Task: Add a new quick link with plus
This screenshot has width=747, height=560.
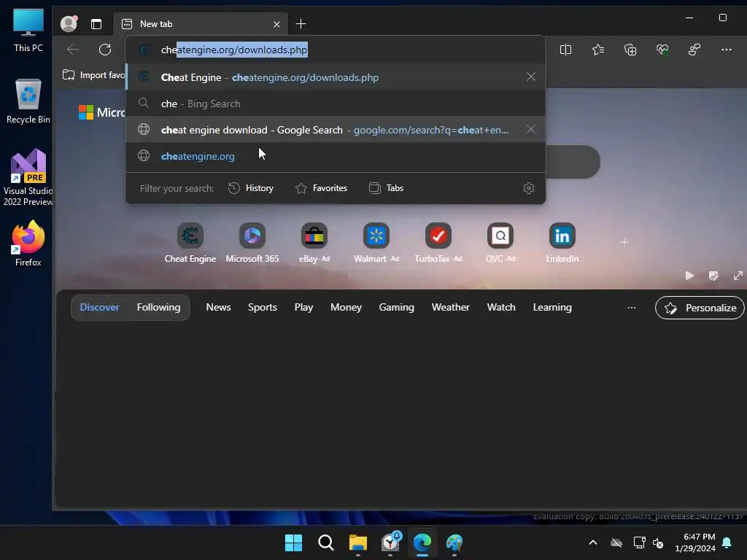Action: (624, 242)
